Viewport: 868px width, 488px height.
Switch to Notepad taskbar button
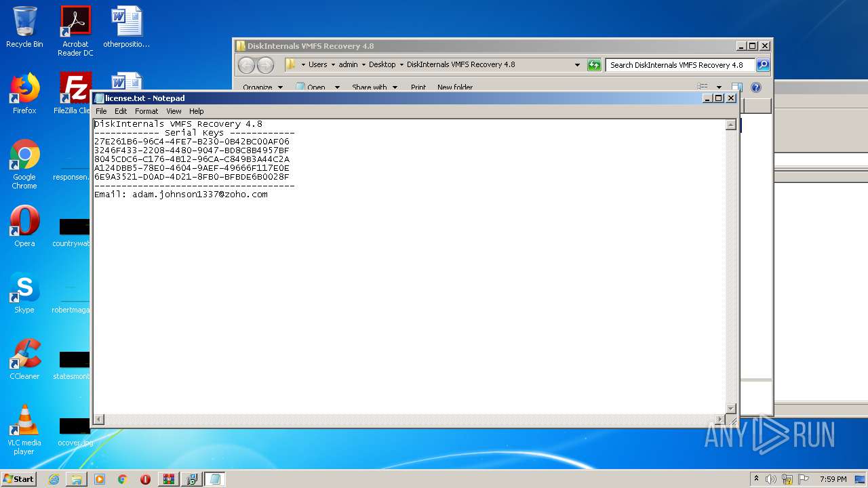coord(215,479)
